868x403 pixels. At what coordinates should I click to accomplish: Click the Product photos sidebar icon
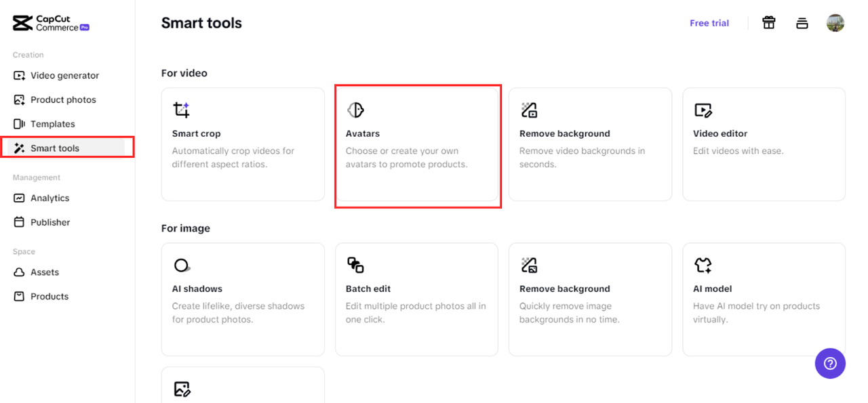click(19, 100)
